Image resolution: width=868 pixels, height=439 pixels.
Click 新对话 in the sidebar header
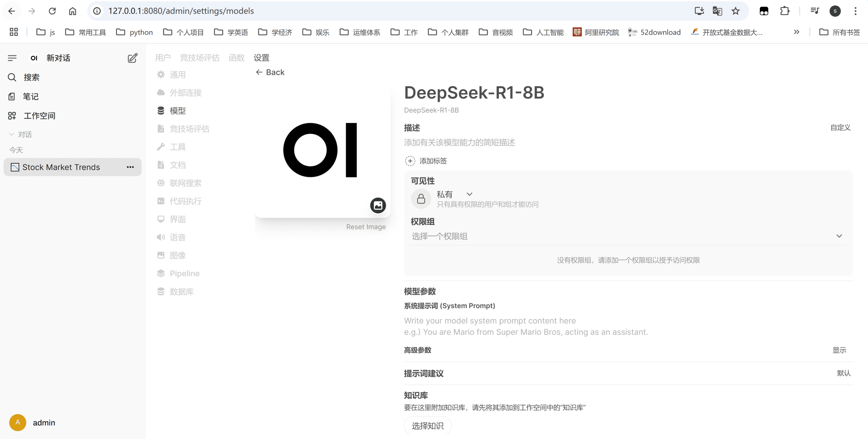tap(58, 58)
